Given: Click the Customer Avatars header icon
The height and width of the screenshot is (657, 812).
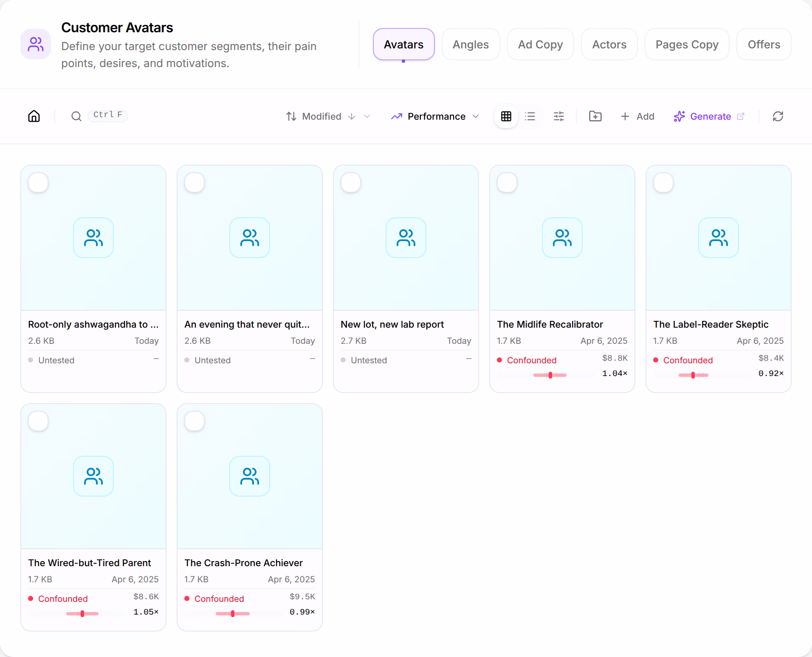Looking at the screenshot, I should (x=36, y=44).
